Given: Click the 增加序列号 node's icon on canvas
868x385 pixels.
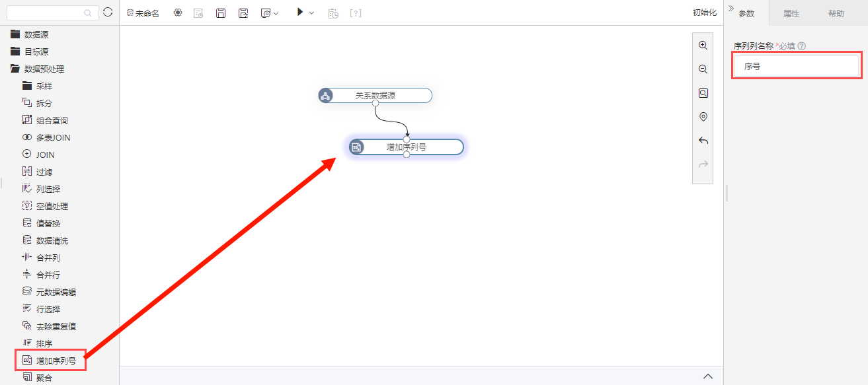Looking at the screenshot, I should pyautogui.click(x=356, y=147).
